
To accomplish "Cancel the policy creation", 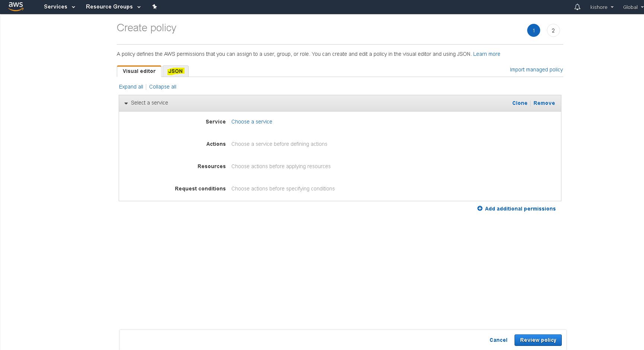I will pos(498,340).
